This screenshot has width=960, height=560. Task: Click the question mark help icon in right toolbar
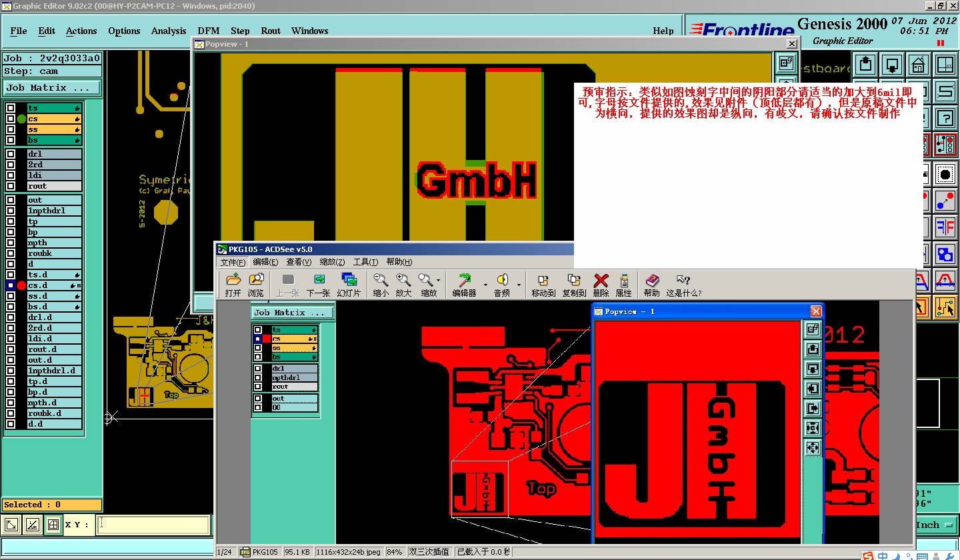(x=945, y=118)
